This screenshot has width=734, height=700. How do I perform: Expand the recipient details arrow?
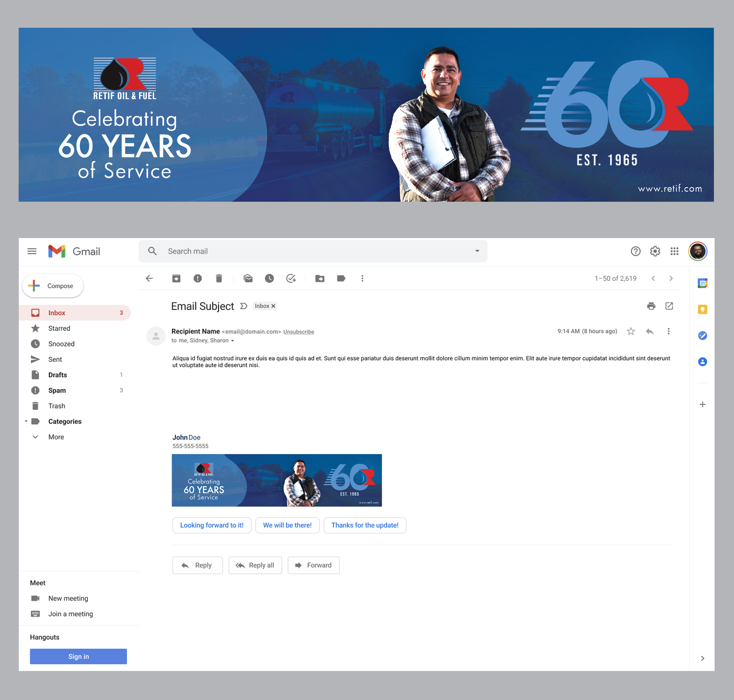coord(232,341)
